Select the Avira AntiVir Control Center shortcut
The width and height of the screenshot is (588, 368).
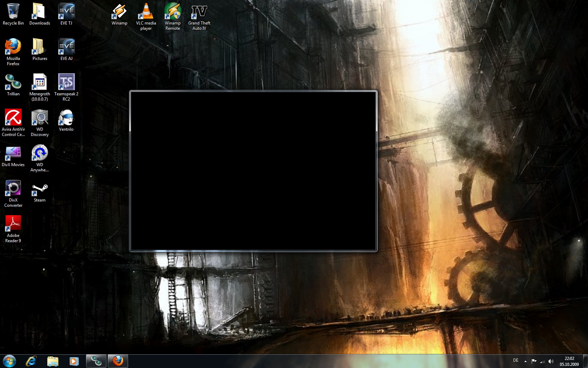coord(13,123)
